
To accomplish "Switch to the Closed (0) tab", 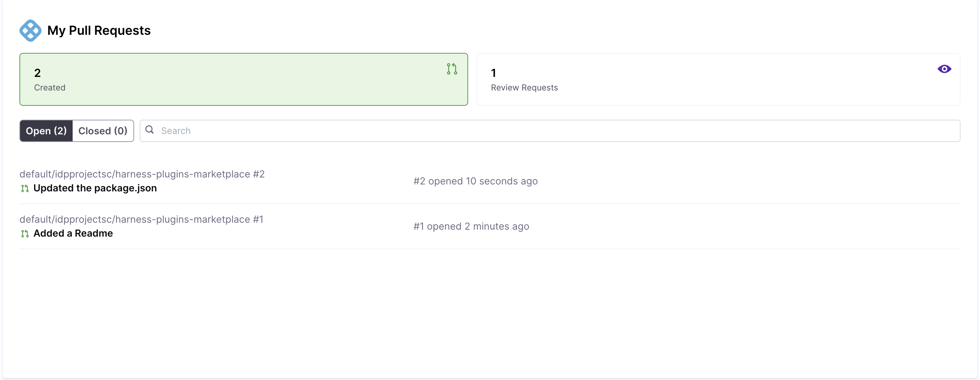I will point(103,131).
